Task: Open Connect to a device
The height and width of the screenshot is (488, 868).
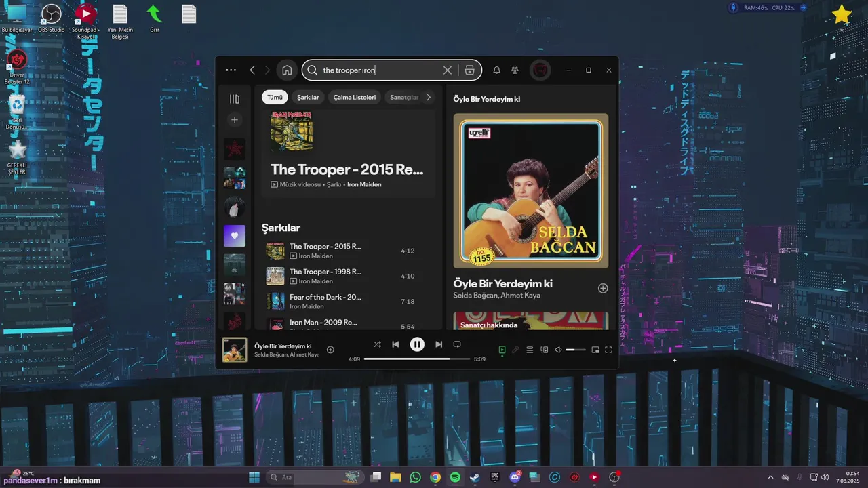Action: (x=544, y=350)
